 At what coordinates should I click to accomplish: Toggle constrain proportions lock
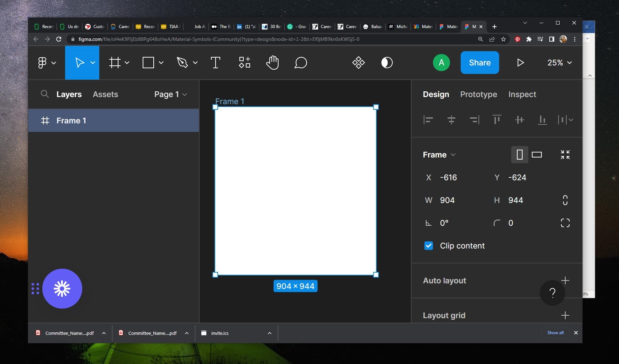point(565,200)
